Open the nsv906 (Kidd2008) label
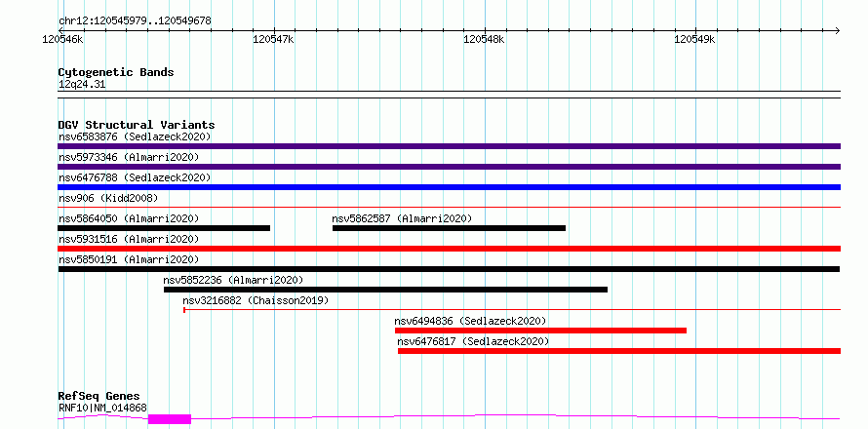868x429 pixels. tap(108, 198)
